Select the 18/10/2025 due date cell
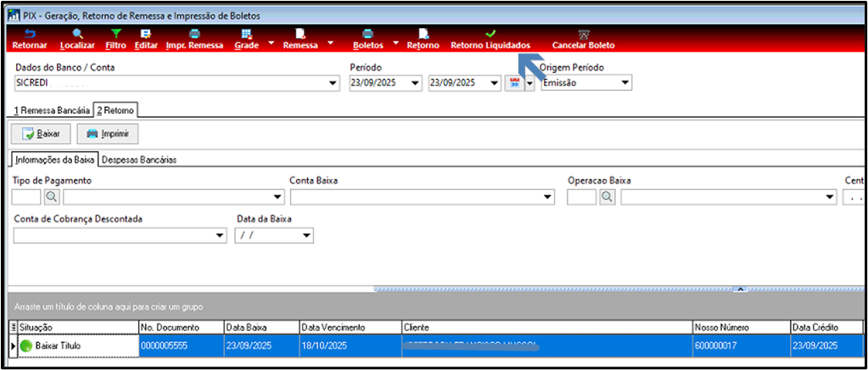The image size is (868, 370). [x=350, y=345]
